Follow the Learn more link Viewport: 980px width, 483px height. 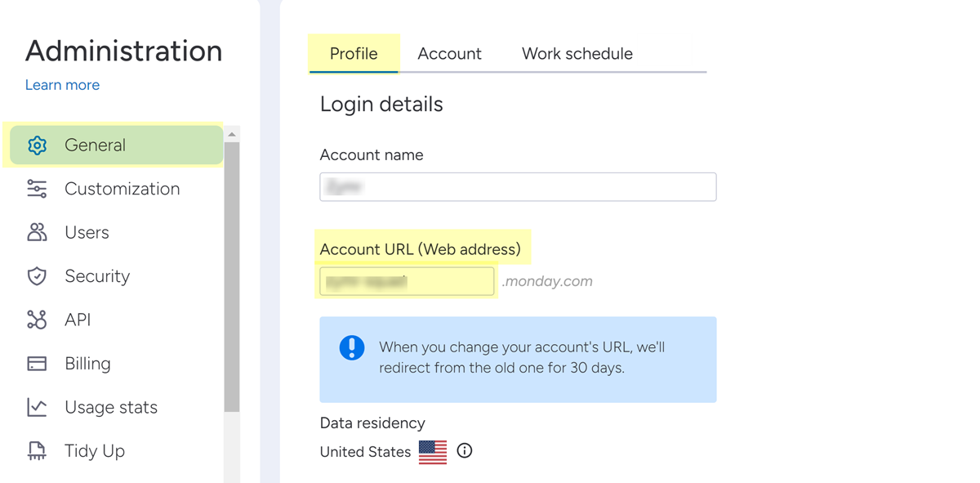(x=62, y=85)
